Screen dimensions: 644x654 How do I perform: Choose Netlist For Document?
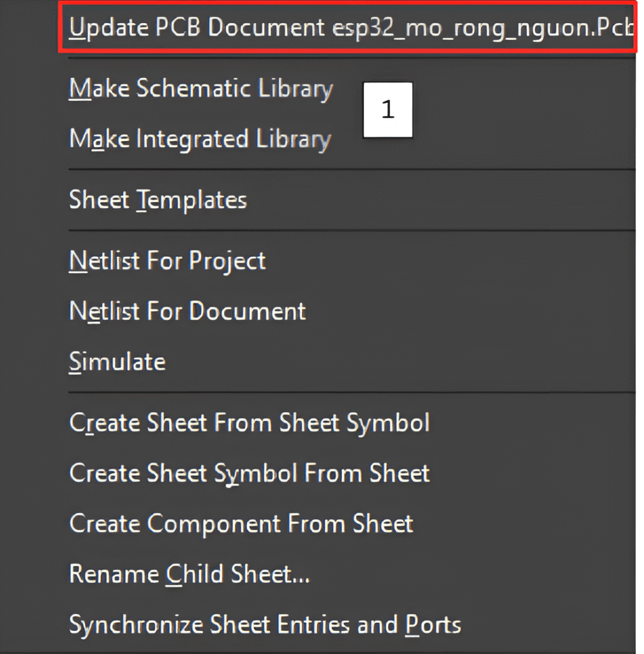(187, 312)
